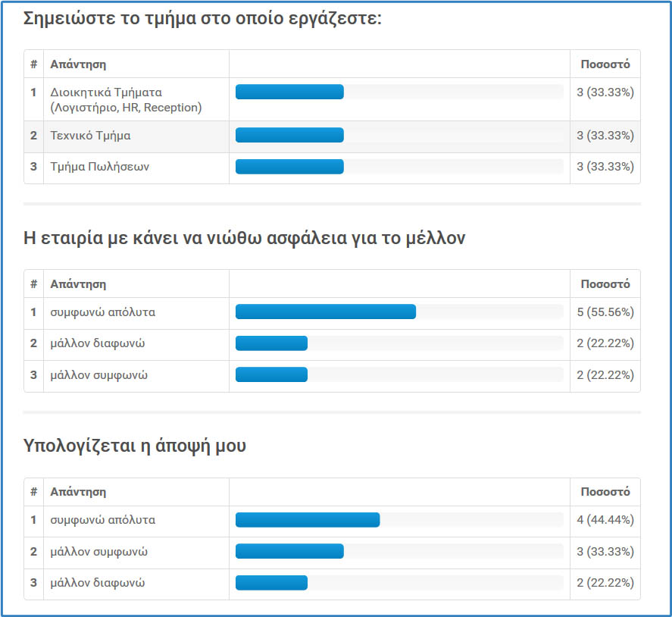Click the Διοικητικά Τμήματα percentage bar
This screenshot has width=672, height=617.
[x=289, y=92]
